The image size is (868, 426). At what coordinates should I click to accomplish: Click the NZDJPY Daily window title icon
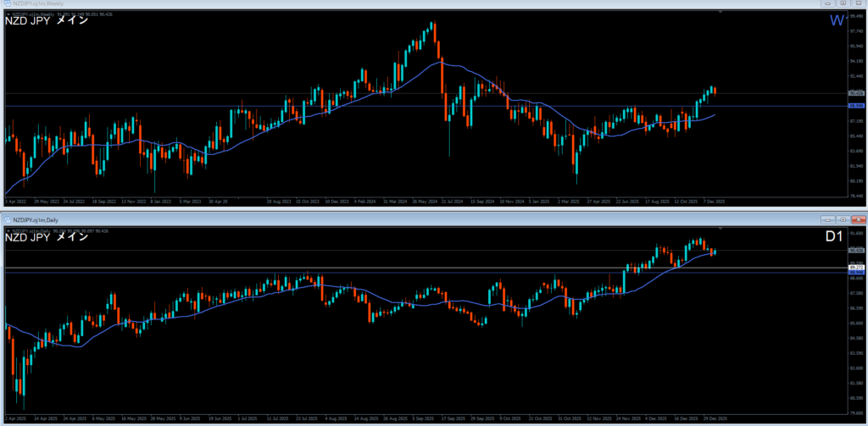[x=5, y=218]
